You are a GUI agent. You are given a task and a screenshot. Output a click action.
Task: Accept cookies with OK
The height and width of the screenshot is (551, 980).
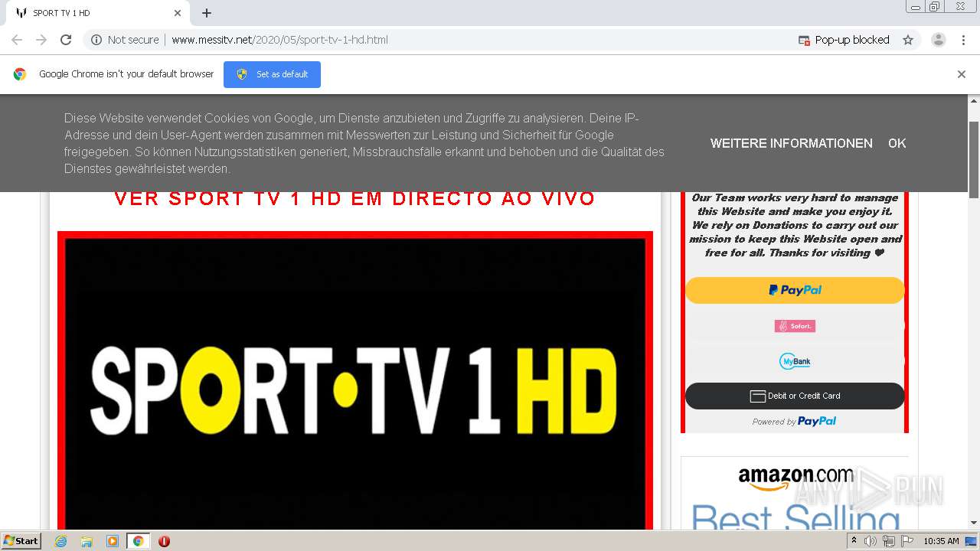(x=897, y=143)
